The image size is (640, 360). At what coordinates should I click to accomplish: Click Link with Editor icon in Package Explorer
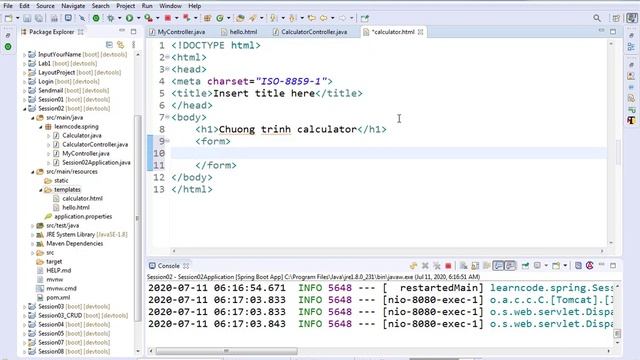coord(120,44)
